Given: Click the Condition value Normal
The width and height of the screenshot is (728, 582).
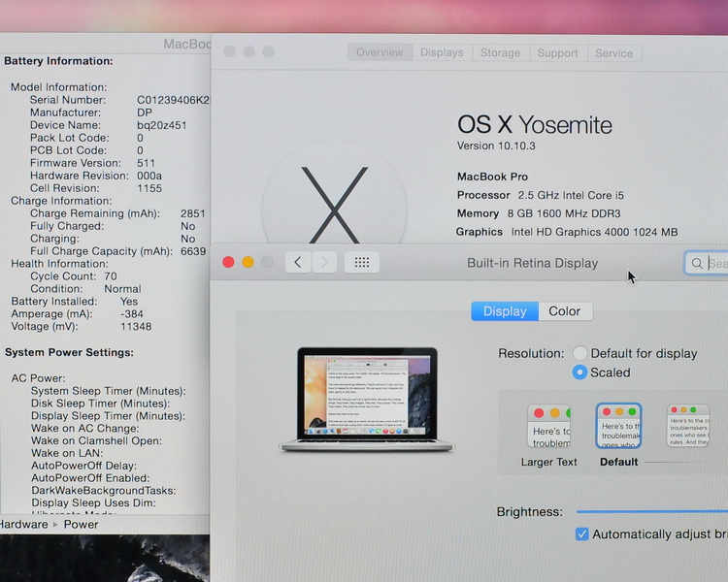Looking at the screenshot, I should 122,289.
